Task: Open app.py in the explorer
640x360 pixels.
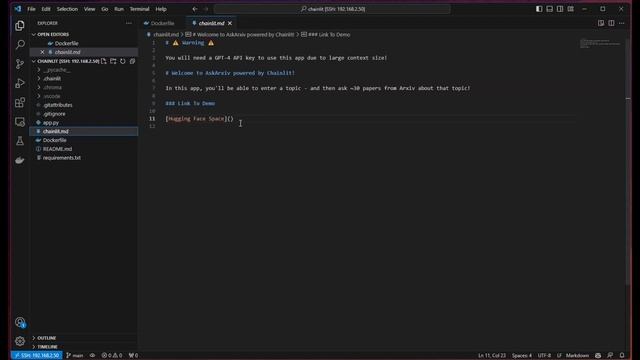Action: (x=51, y=122)
